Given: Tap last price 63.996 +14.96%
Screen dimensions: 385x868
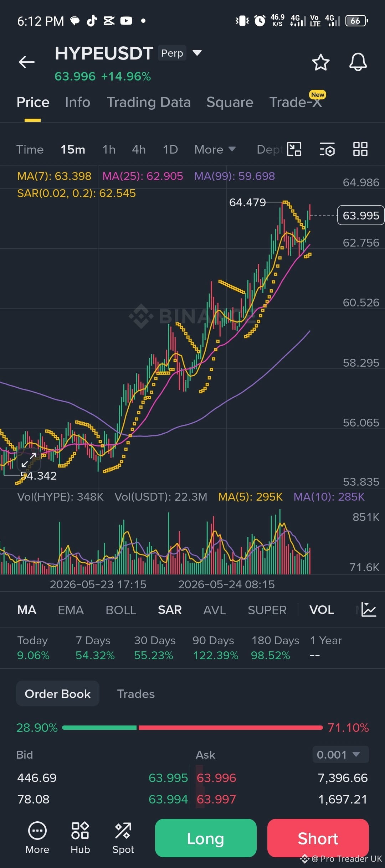Looking at the screenshot, I should tap(103, 76).
